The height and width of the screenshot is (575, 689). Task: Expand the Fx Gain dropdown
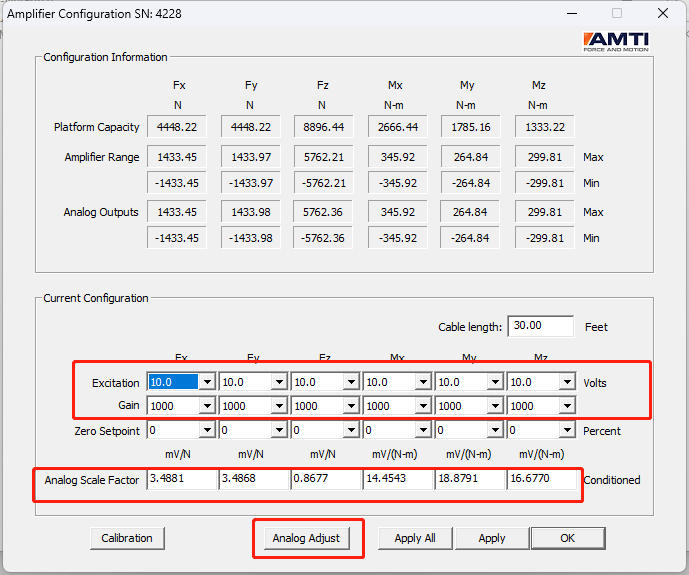181,406
